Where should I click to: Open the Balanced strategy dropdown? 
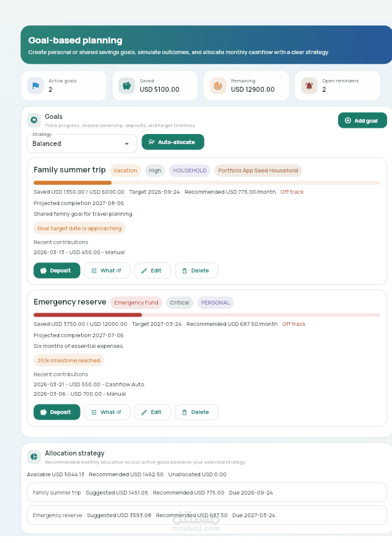[x=81, y=143]
